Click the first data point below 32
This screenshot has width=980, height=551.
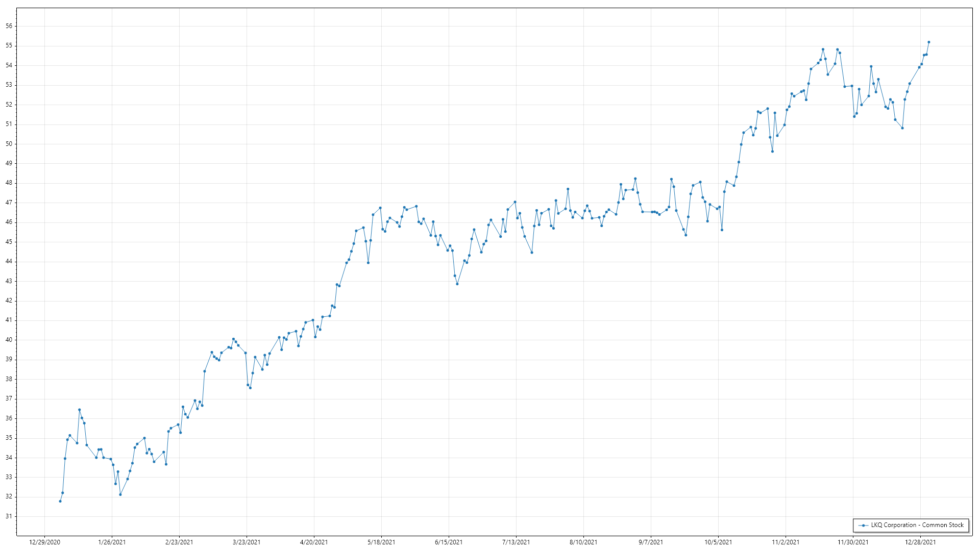pos(60,502)
